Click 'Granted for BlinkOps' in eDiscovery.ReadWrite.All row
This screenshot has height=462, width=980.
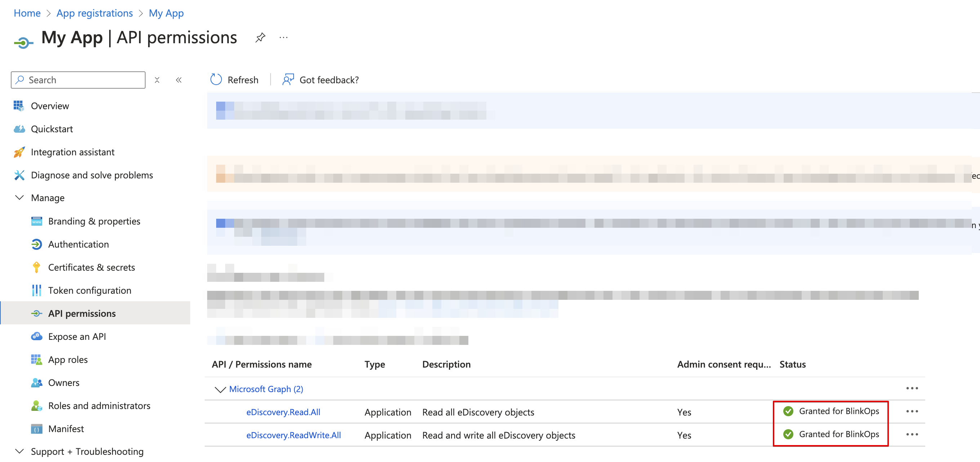[x=839, y=434]
